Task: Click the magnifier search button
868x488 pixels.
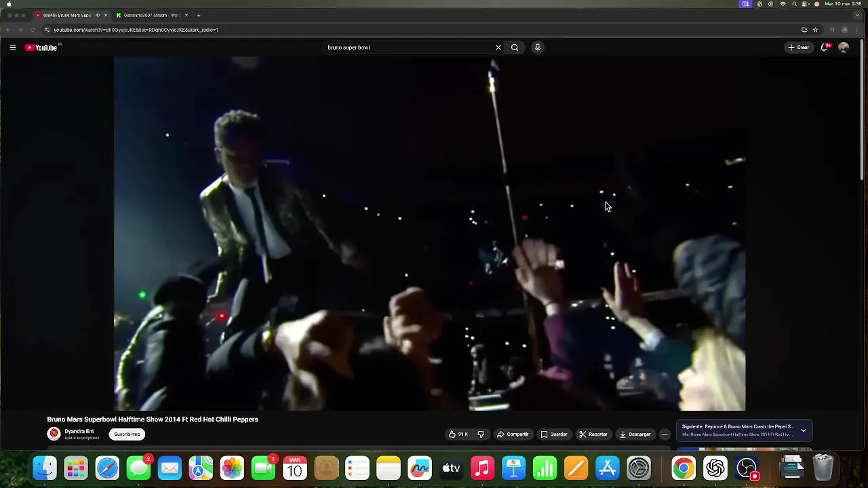Action: (x=515, y=47)
